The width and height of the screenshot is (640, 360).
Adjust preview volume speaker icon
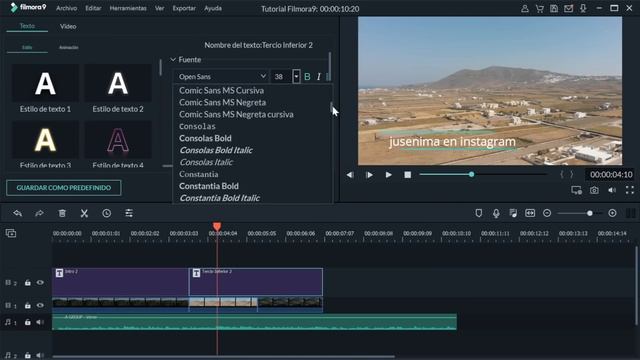[x=612, y=190]
